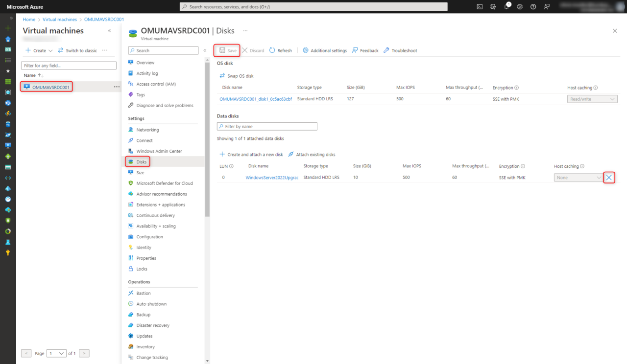The width and height of the screenshot is (627, 364).
Task: Click the feedback icon in top bar
Action: tap(546, 6)
